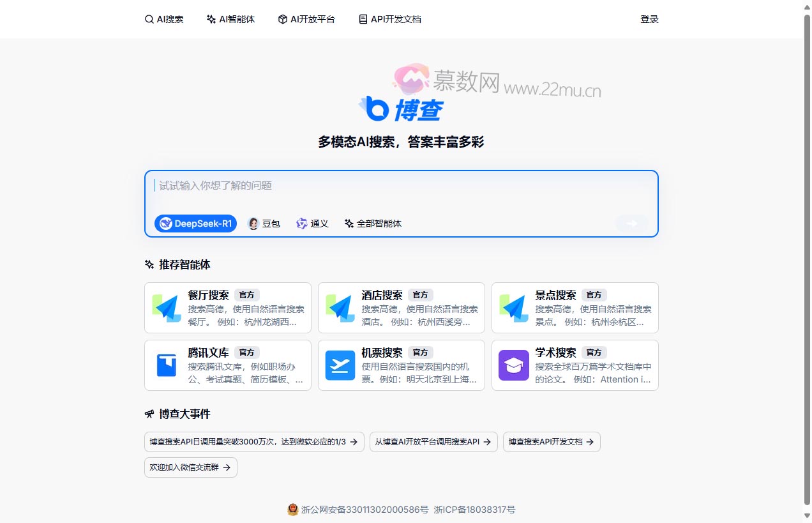Click the 餐厅搜索 restaurant agent icon
The image size is (812, 523).
pyautogui.click(x=166, y=307)
